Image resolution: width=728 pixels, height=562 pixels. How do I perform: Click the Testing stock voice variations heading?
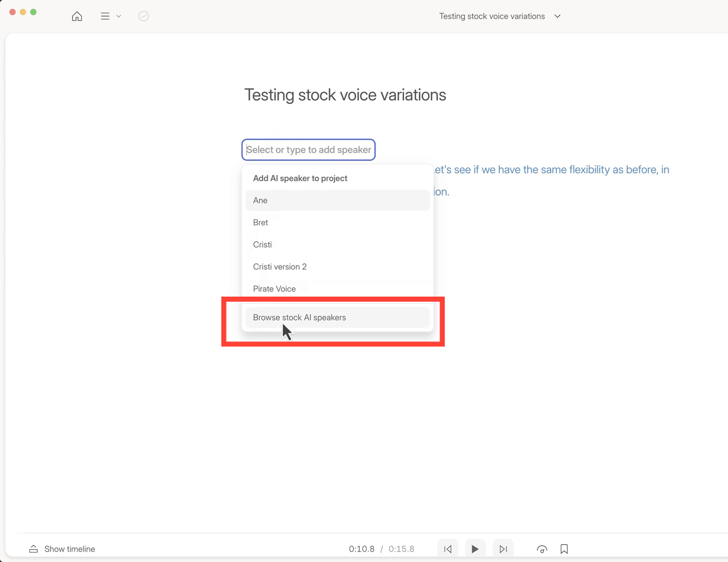point(345,95)
